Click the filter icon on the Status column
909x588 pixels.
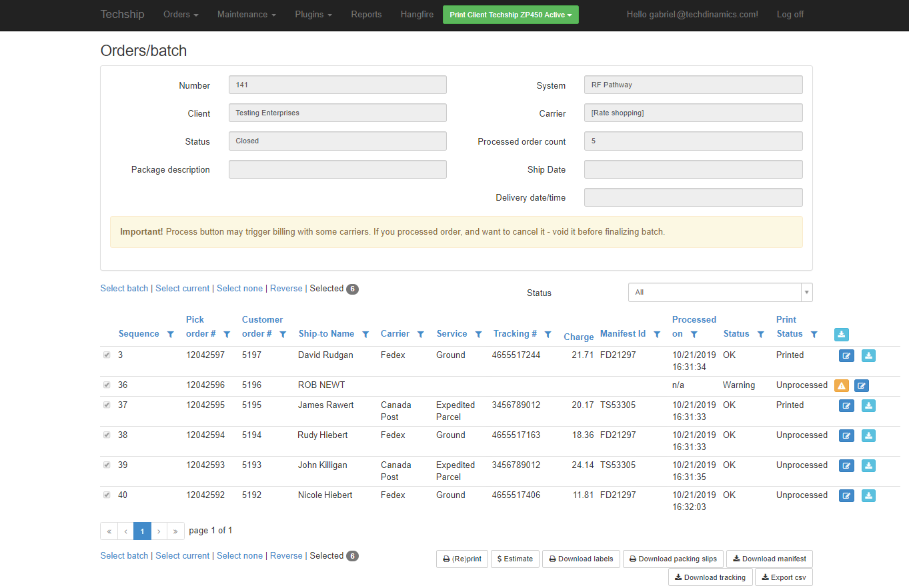(760, 334)
